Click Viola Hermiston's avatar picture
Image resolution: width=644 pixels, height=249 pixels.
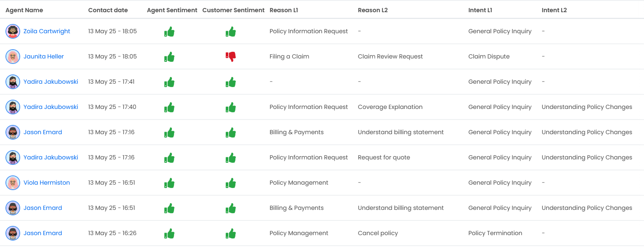[13, 183]
